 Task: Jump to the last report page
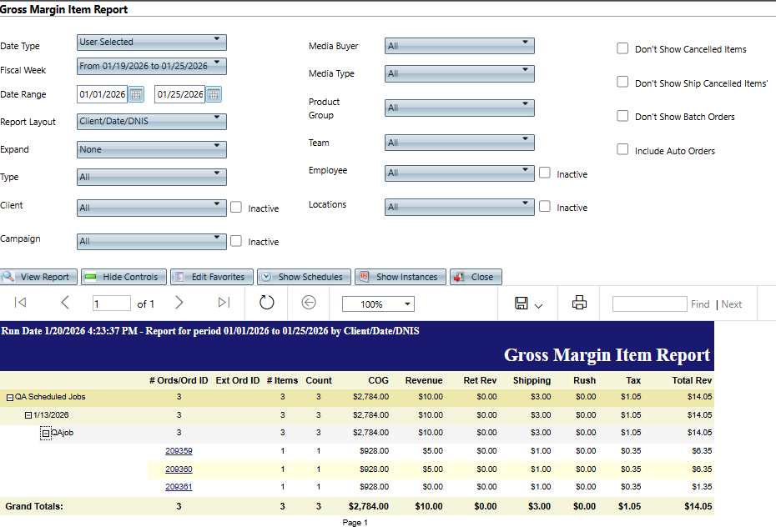tap(224, 304)
